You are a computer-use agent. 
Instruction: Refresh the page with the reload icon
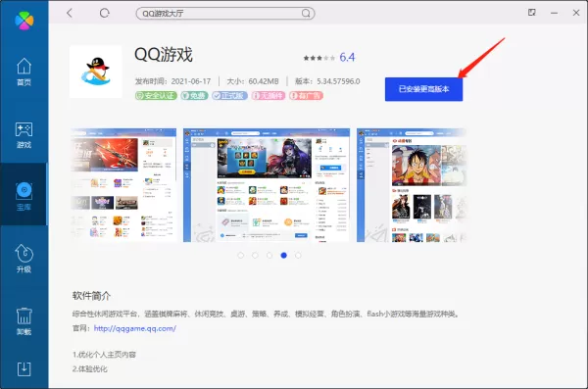pyautogui.click(x=104, y=13)
